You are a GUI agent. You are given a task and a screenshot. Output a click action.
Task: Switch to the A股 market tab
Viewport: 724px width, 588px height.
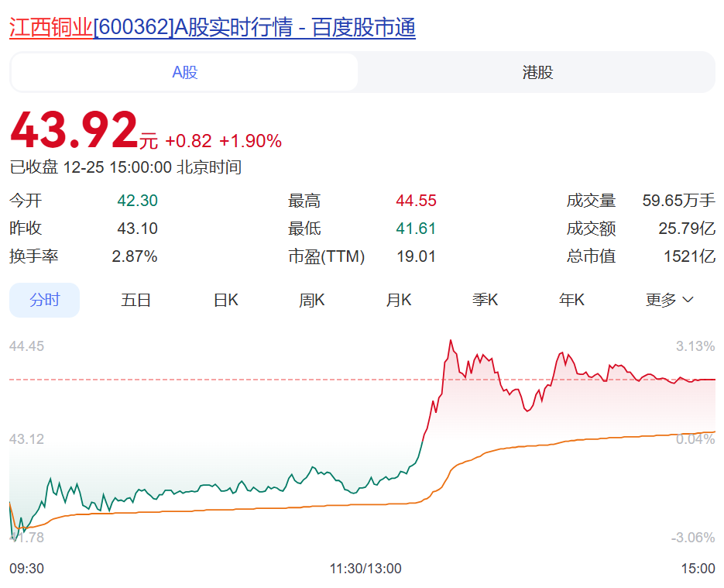pos(184,73)
